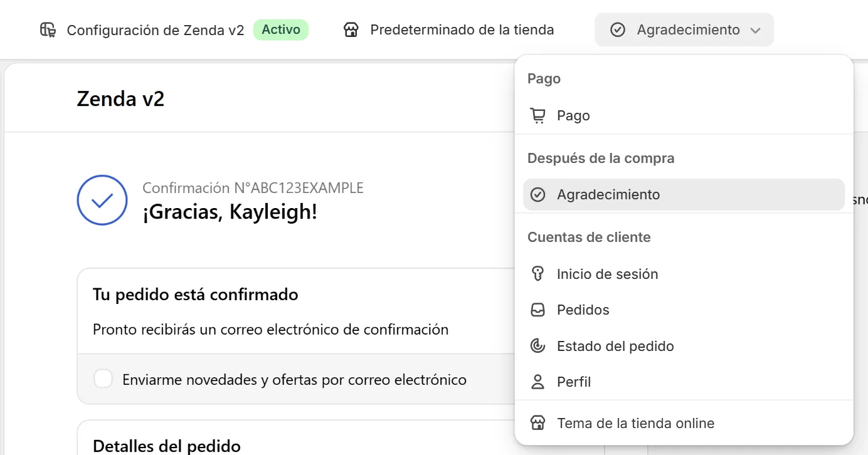Select Inicio de sesión menu entry
This screenshot has width=868, height=455.
point(684,274)
